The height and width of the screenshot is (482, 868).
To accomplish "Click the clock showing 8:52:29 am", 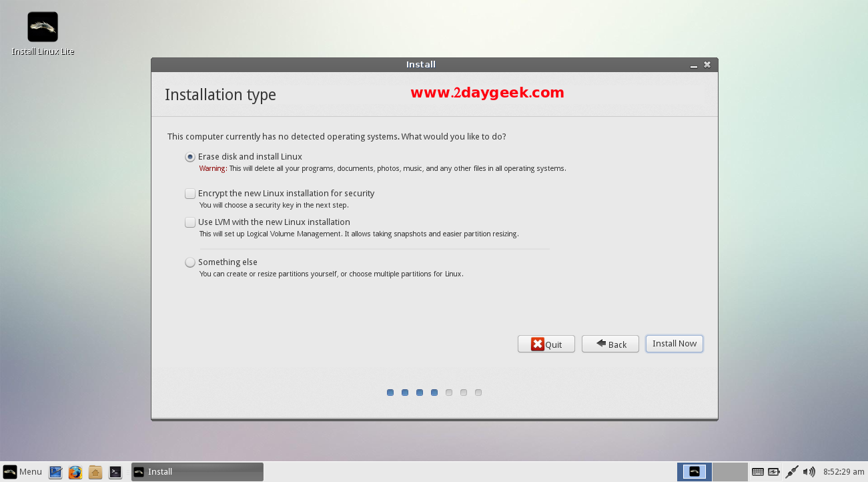I will pos(843,472).
